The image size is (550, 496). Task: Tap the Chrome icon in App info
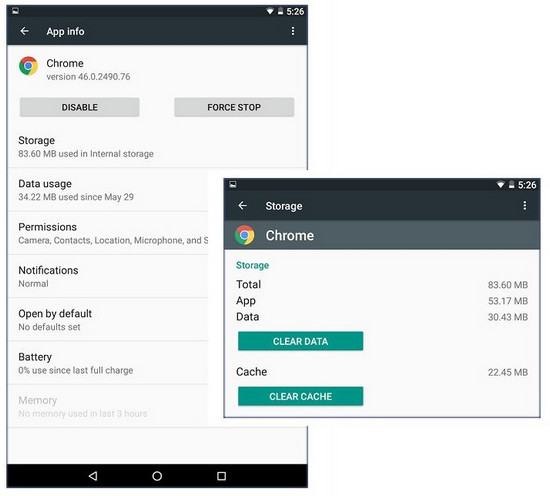(x=28, y=66)
